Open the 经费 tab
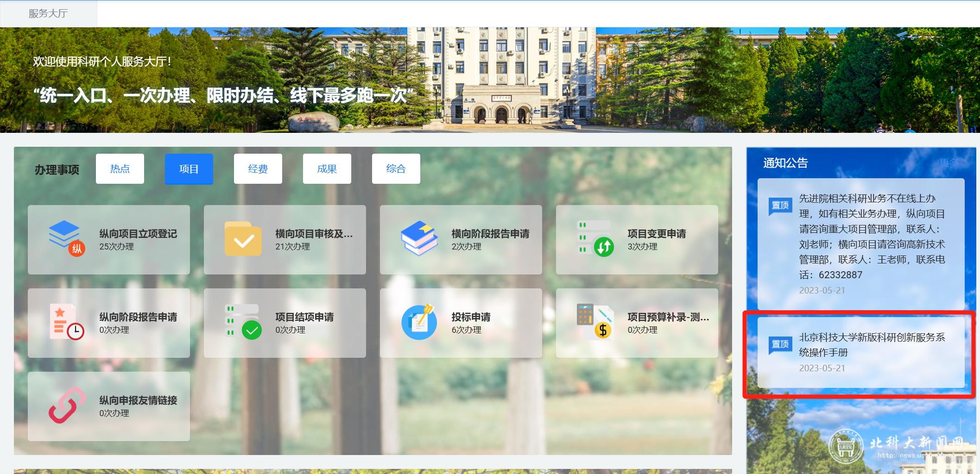This screenshot has height=474, width=980. pyautogui.click(x=258, y=169)
